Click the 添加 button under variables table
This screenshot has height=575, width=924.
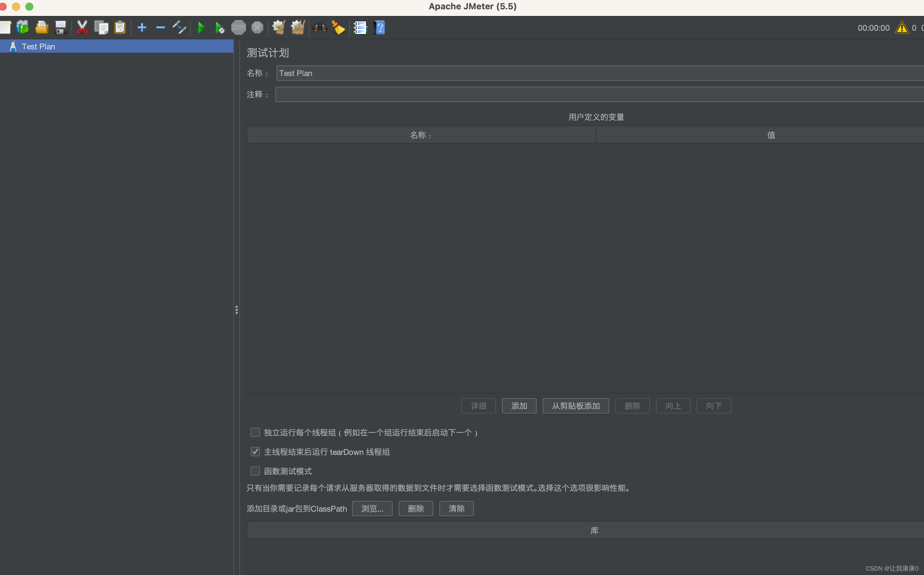[x=519, y=406]
